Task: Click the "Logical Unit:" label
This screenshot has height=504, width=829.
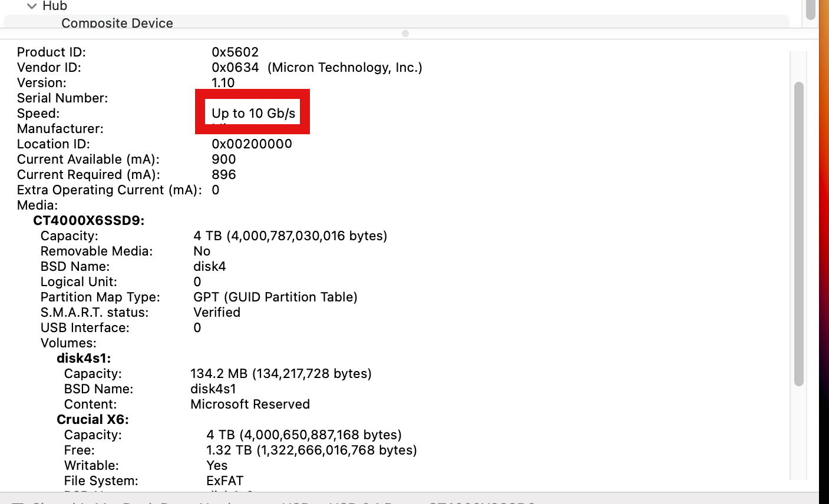Action: pyautogui.click(x=79, y=282)
